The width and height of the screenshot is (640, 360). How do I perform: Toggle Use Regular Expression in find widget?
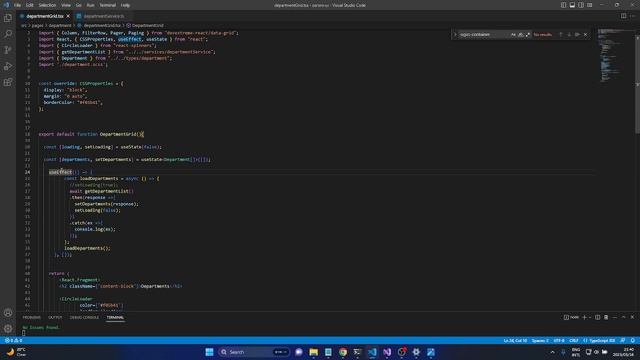[528, 35]
